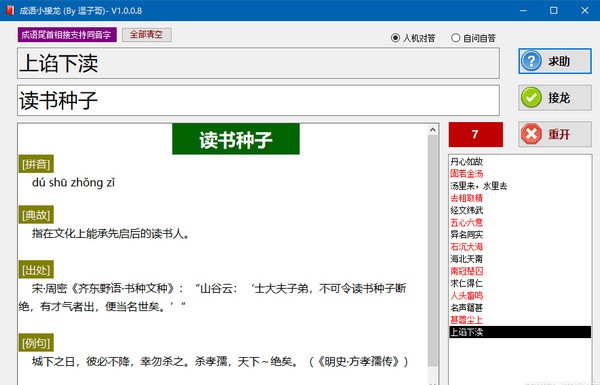Click the [拼音] section label
This screenshot has height=385, width=600.
click(x=36, y=164)
